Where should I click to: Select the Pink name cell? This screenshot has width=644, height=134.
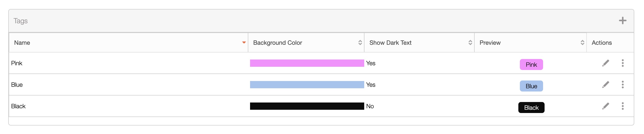click(17, 63)
